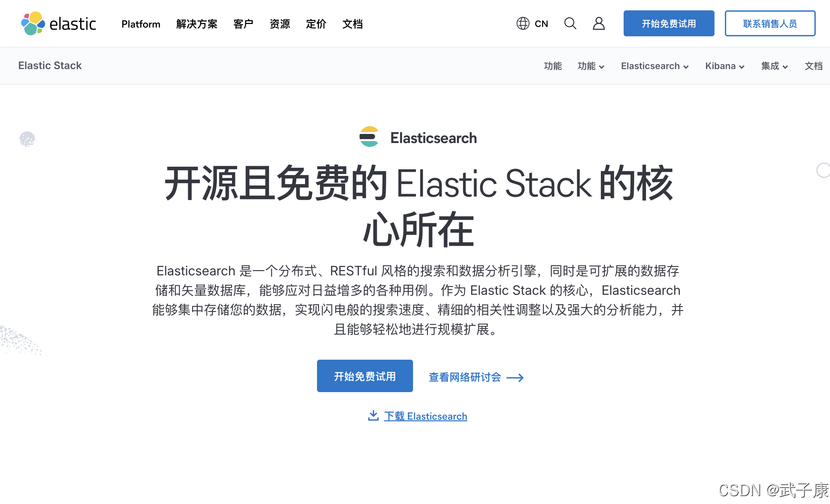Click the user account icon

coord(598,24)
